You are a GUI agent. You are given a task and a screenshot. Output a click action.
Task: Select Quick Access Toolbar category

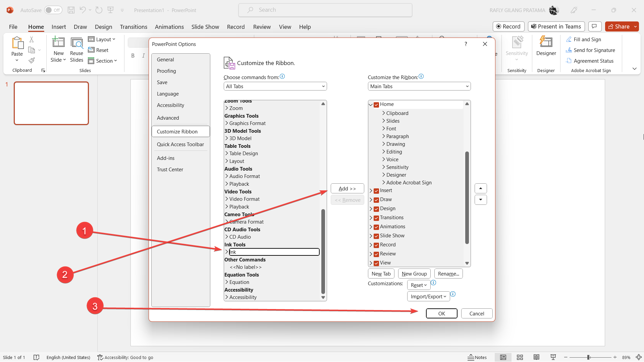180,144
